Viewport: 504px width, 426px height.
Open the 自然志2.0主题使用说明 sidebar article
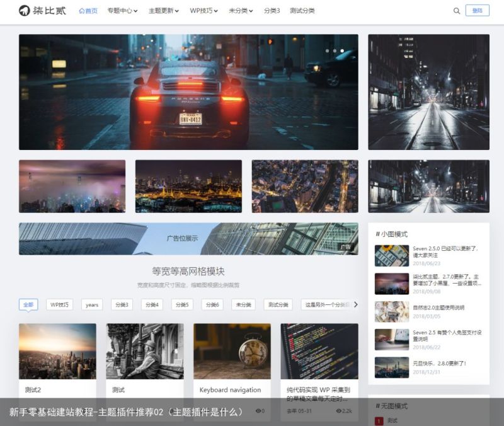[438, 308]
